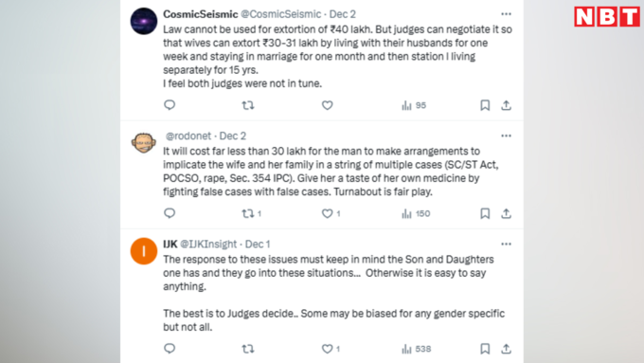Open more menu on @rodonet tweet
This screenshot has height=363, width=644.
pyautogui.click(x=506, y=136)
